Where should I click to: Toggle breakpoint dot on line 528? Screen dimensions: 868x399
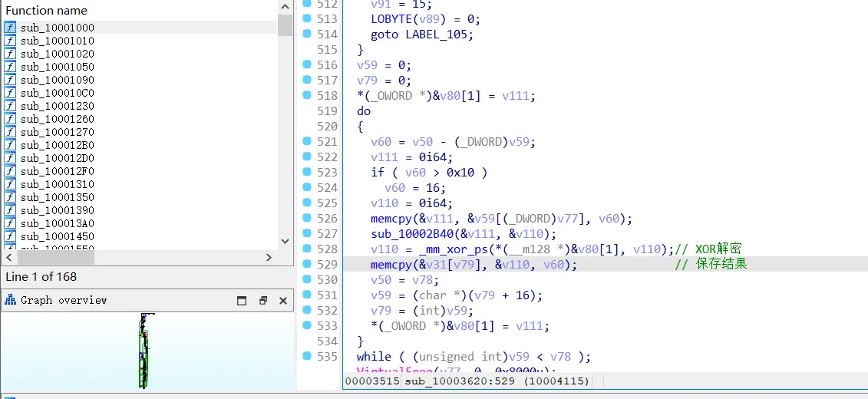pyautogui.click(x=307, y=249)
